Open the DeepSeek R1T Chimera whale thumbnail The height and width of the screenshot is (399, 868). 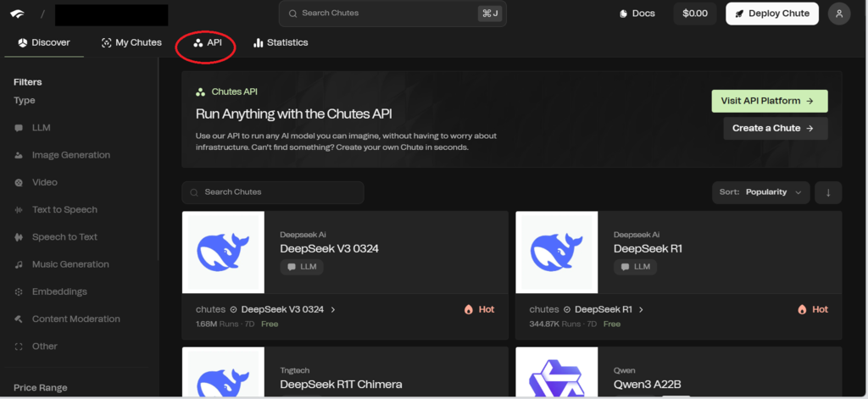tap(223, 373)
